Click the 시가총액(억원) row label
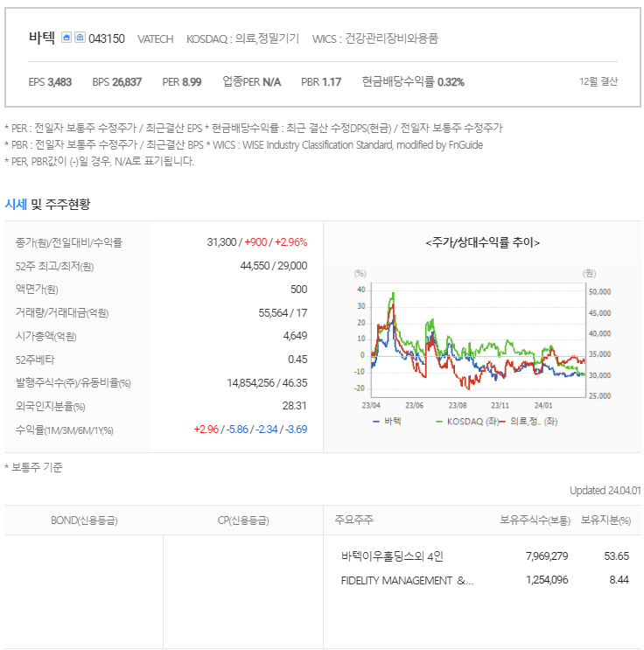The height and width of the screenshot is (650, 644). click(x=46, y=336)
